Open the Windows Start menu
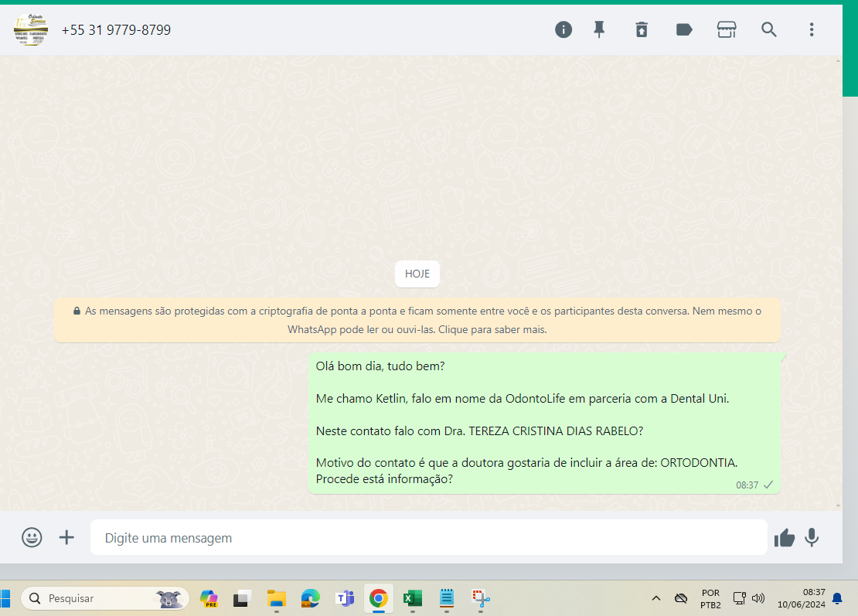Image resolution: width=858 pixels, height=616 pixels. [x=5, y=598]
